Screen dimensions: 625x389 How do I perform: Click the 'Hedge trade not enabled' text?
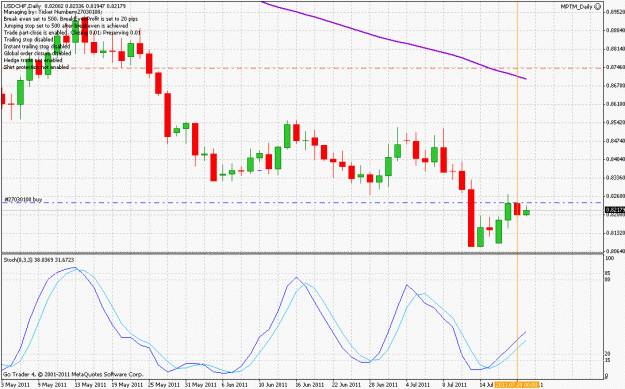(x=33, y=60)
